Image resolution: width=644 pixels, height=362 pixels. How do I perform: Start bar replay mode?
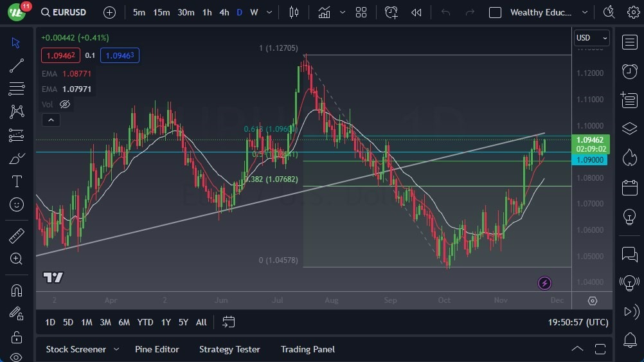tap(416, 12)
